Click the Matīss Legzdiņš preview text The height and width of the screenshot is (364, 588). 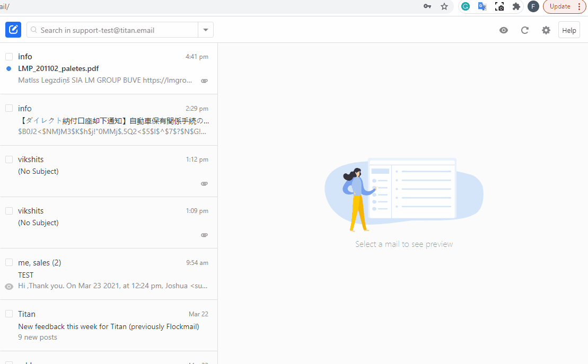105,80
